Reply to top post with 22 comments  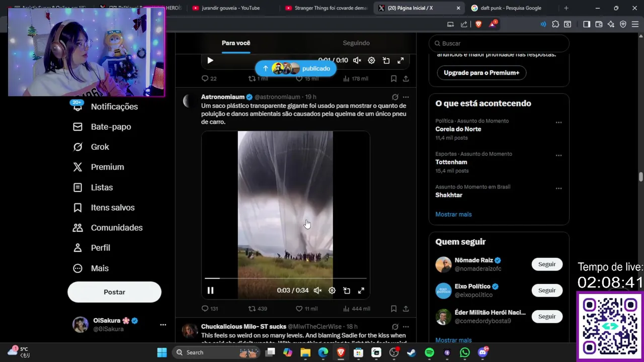208,78
